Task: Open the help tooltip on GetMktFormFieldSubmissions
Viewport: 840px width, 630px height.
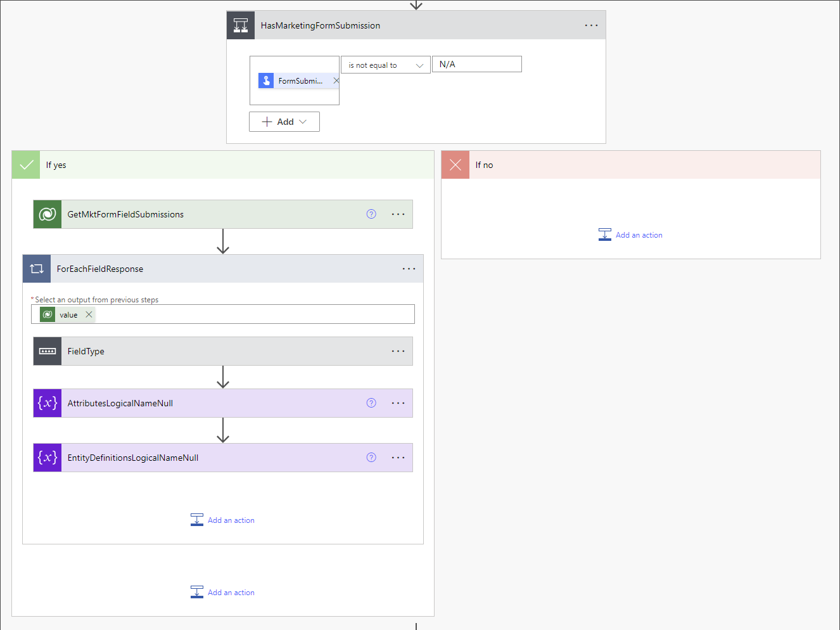Action: 371,214
